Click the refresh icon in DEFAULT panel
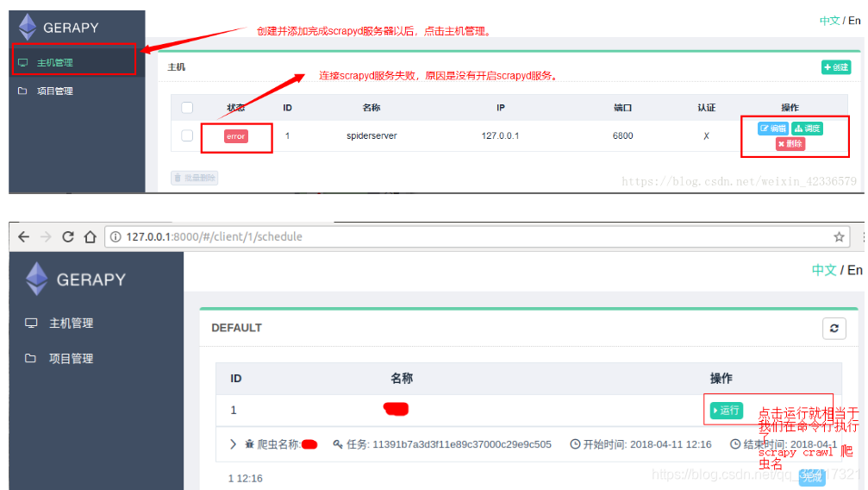Viewport: 868px width, 490px height. 834,328
